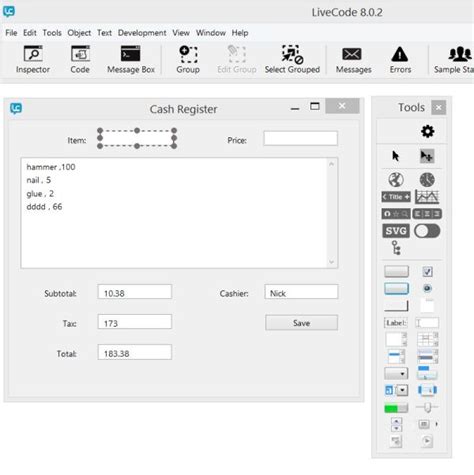Choose the scrolling field tool
This screenshot has height=475, width=474.
pos(396,339)
